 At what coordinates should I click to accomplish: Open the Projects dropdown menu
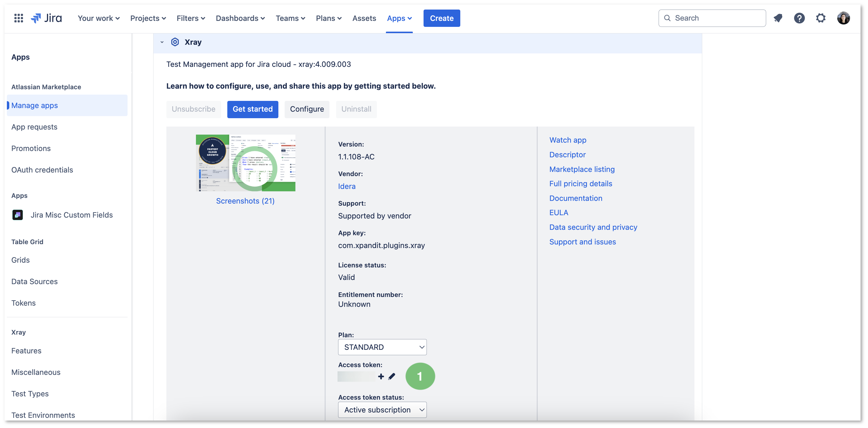point(148,18)
